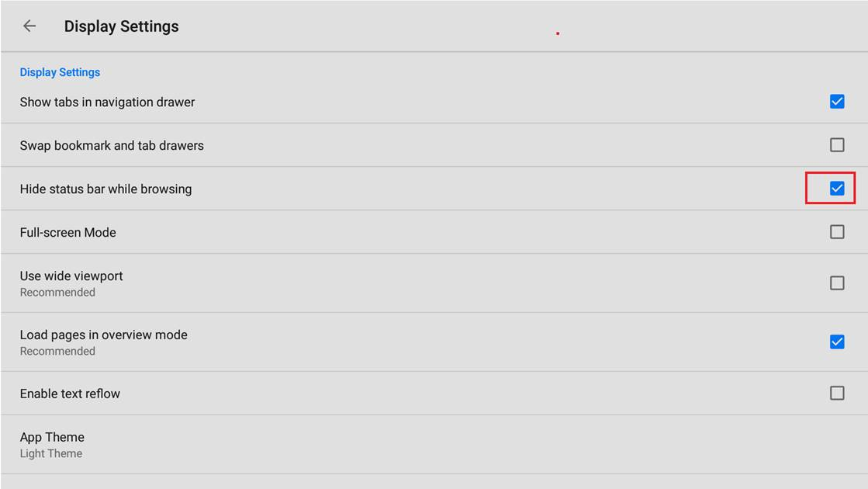Select the blue Display Settings section header
This screenshot has height=489, width=868.
pos(60,72)
